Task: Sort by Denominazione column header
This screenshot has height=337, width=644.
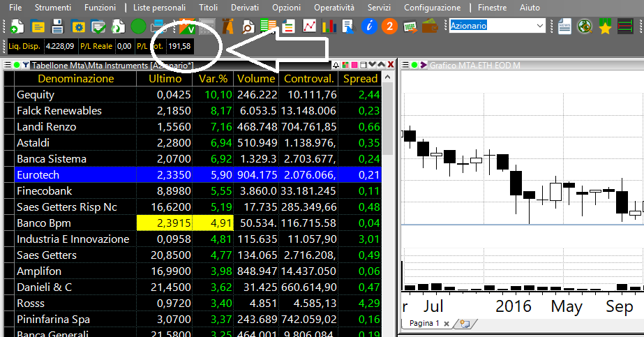Action: pyautogui.click(x=75, y=78)
